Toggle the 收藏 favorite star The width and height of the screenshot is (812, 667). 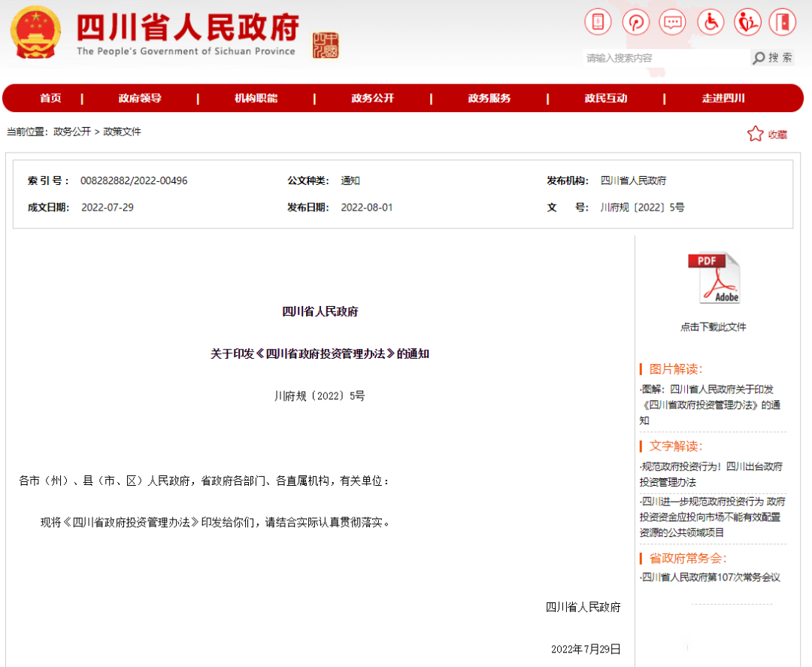tap(755, 133)
